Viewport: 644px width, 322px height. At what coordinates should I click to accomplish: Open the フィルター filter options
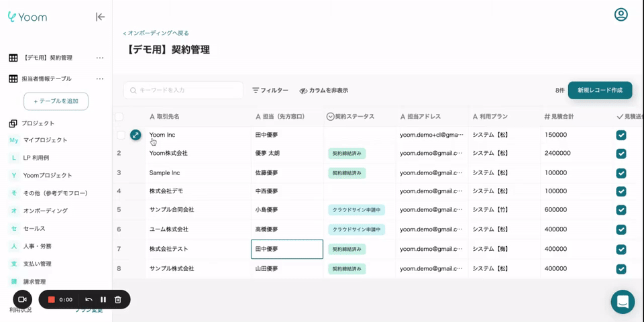(270, 91)
